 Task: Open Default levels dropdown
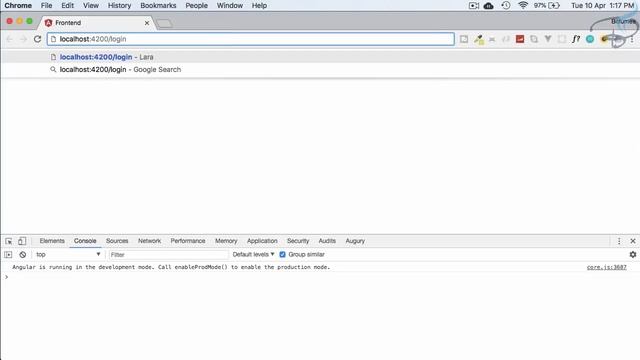tap(253, 254)
